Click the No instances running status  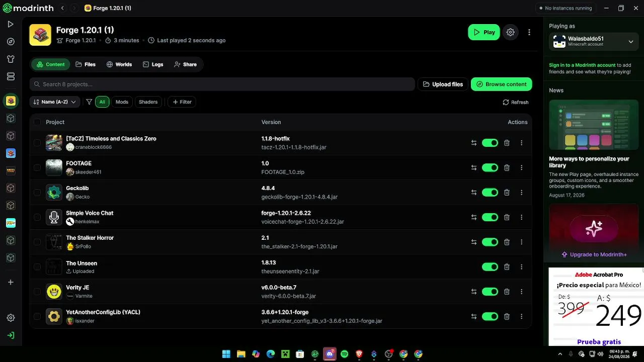[x=565, y=8]
